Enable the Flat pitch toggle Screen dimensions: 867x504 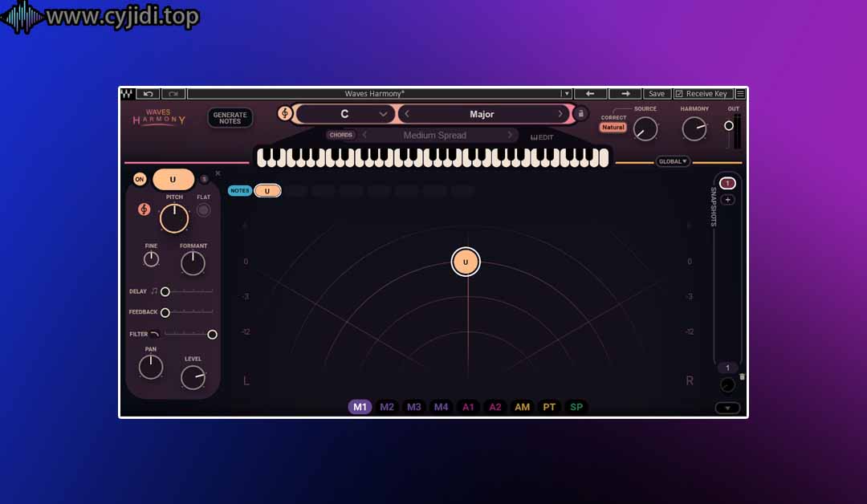203,210
